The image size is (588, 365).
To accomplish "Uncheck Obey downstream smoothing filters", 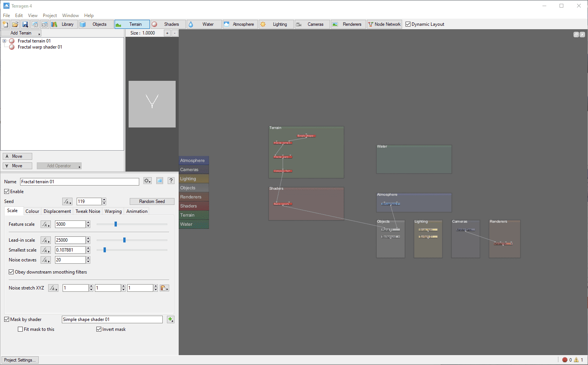I will 11,272.
